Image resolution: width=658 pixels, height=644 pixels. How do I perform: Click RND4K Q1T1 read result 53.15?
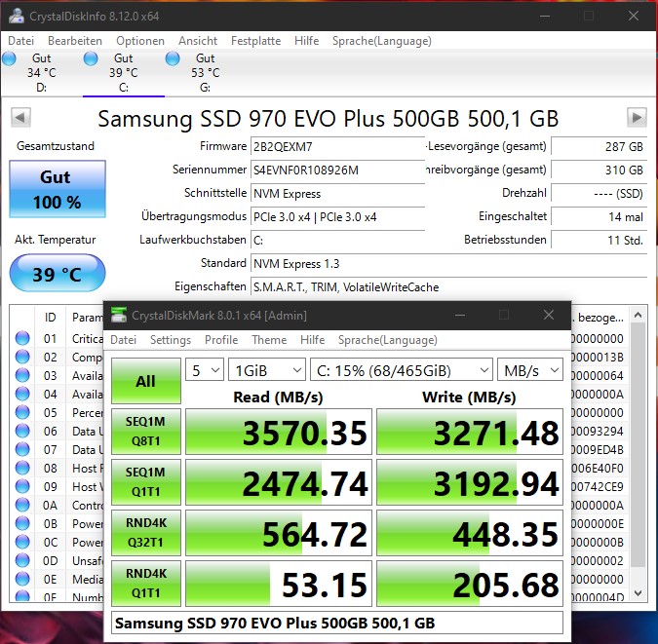coord(279,584)
